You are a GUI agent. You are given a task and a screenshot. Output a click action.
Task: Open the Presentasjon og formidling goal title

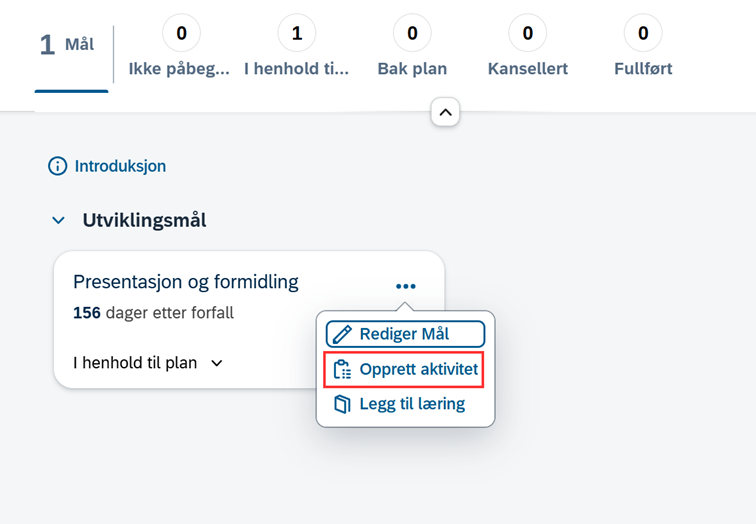click(x=186, y=282)
